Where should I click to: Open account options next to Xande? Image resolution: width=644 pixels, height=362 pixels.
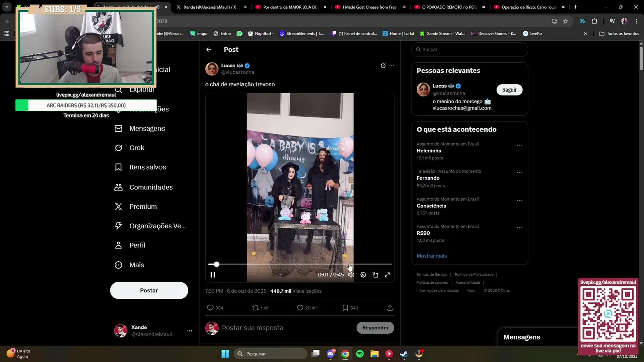coord(190,331)
